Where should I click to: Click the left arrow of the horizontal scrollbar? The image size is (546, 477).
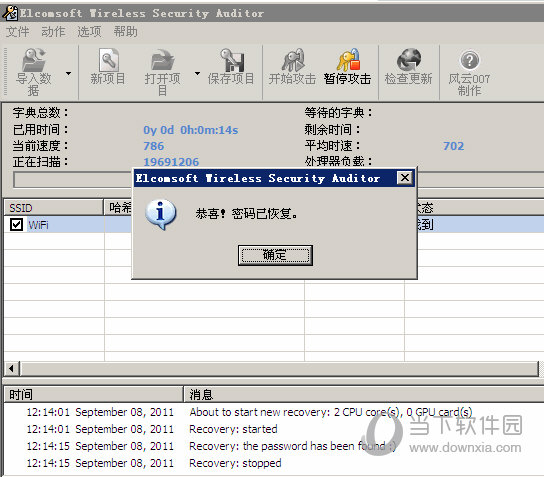(11, 368)
